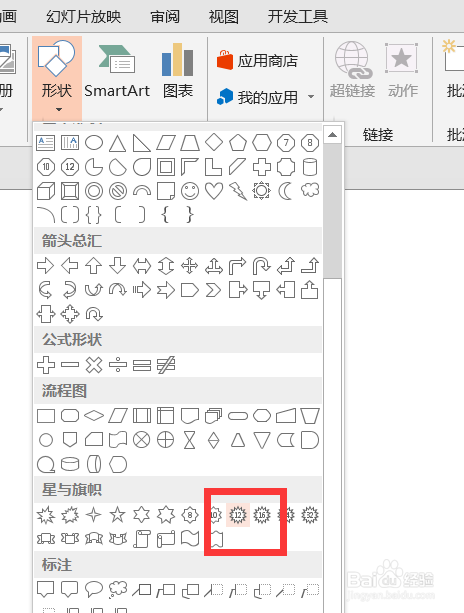This screenshot has height=613, width=464.
Task: Switch to the Slide Show (幻灯片放映) tab
Action: coord(83,16)
